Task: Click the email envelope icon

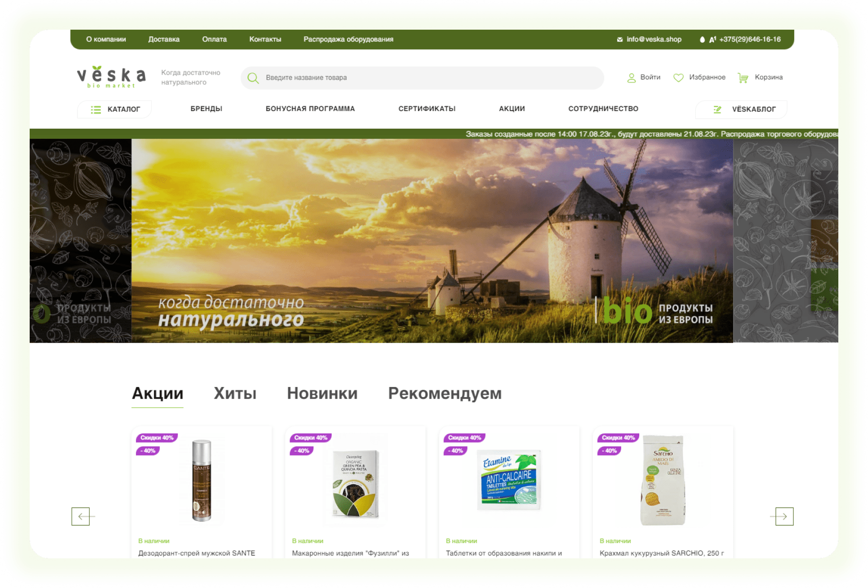Action: [620, 40]
